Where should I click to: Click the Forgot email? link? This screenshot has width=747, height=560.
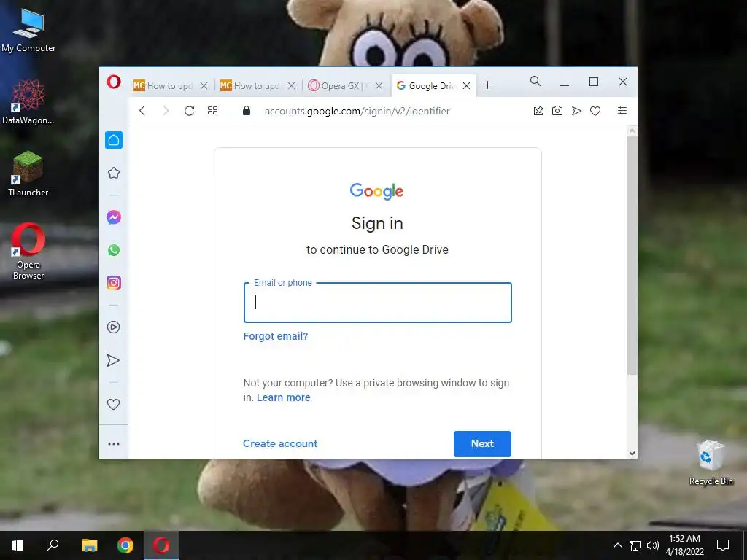[x=276, y=336]
